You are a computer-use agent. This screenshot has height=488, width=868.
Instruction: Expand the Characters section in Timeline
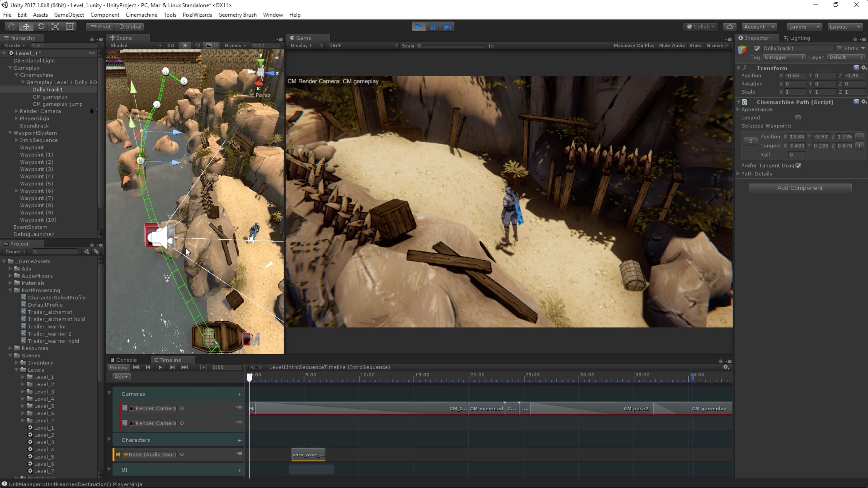[109, 440]
